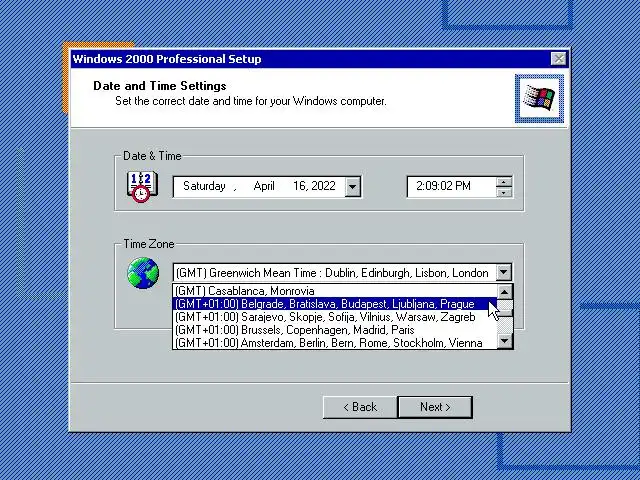This screenshot has height=480, width=640.
Task: Click the time zone list scroll-down arrow
Action: pos(505,341)
